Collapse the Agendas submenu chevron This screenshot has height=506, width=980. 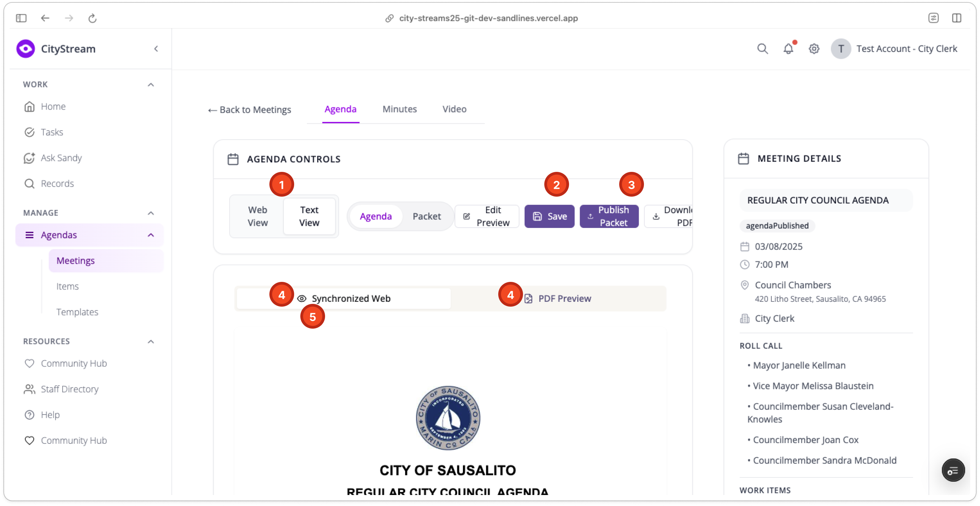pos(151,235)
